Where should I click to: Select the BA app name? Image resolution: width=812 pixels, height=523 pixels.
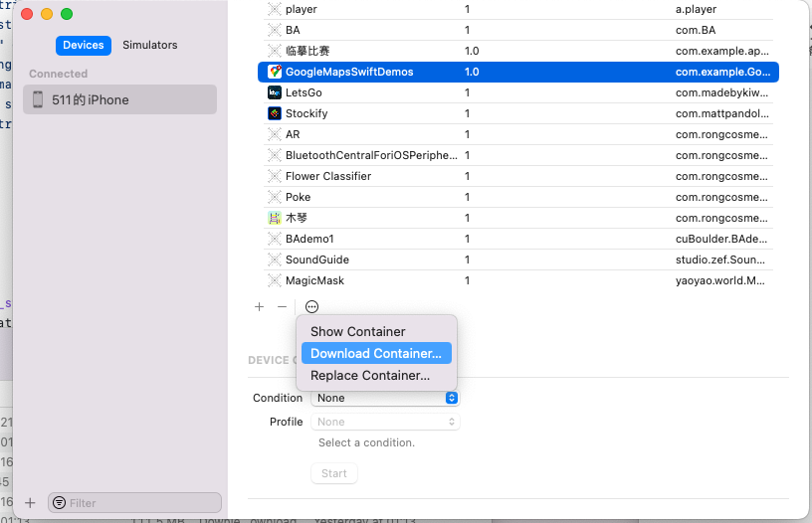(x=293, y=30)
